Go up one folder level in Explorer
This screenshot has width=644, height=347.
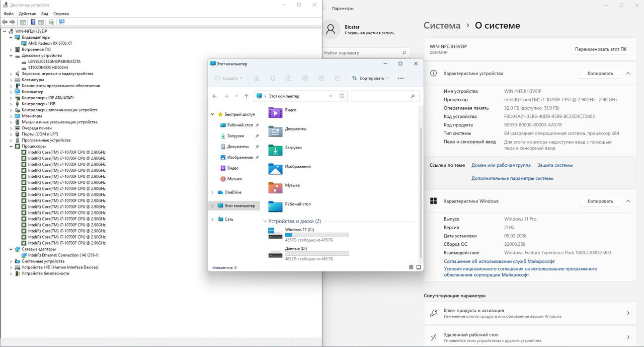pos(246,96)
